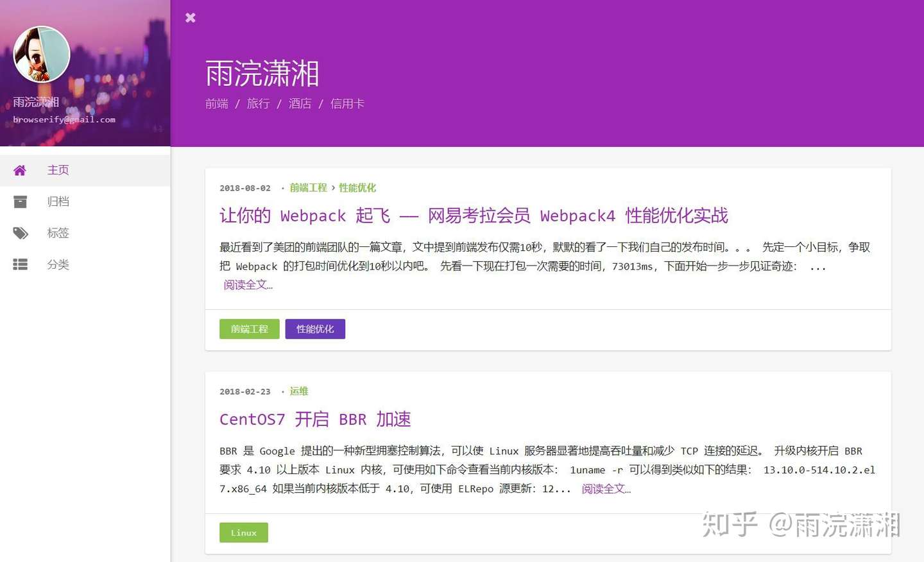
Task: Click 阅读全文 under the BBR post
Action: [x=606, y=489]
